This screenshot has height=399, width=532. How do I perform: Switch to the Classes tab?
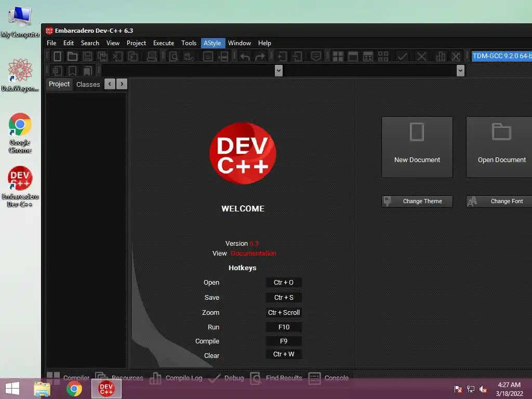pyautogui.click(x=88, y=85)
